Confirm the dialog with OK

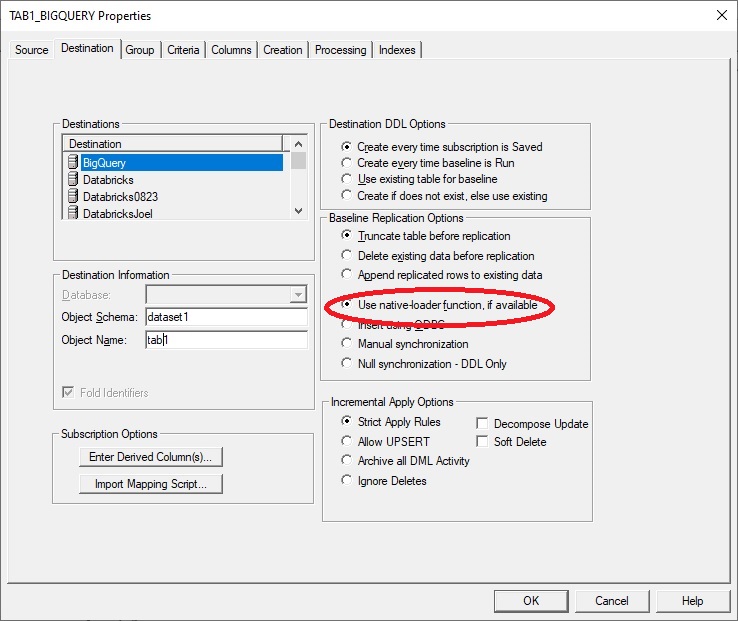click(x=531, y=600)
